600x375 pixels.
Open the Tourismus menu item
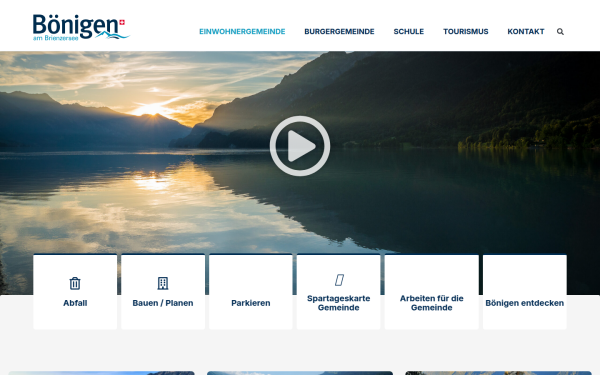[466, 31]
